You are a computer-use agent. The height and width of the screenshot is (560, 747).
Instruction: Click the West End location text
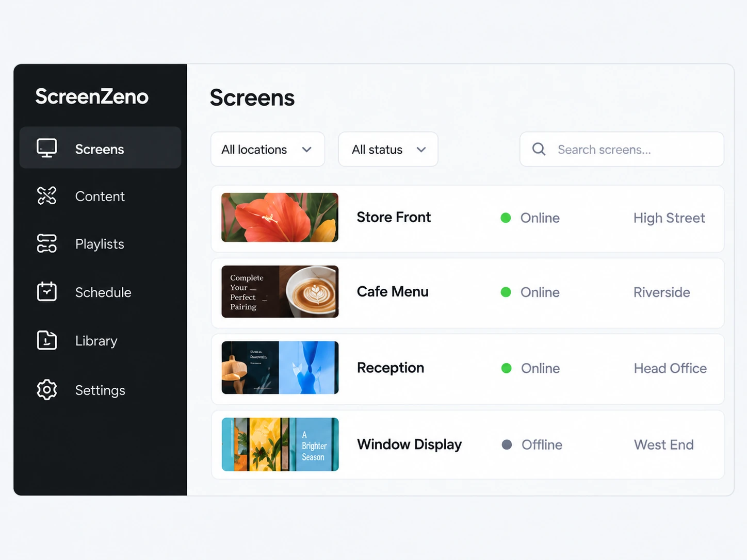664,444
